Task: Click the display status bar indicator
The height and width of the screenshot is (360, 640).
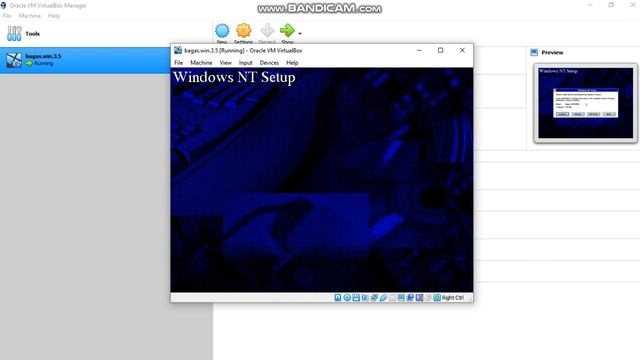Action: point(401,298)
